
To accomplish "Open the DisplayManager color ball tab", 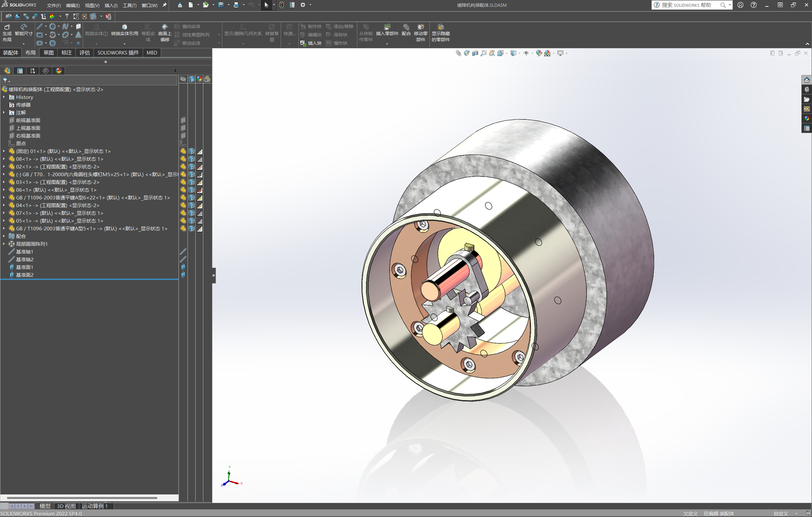I will pyautogui.click(x=59, y=71).
